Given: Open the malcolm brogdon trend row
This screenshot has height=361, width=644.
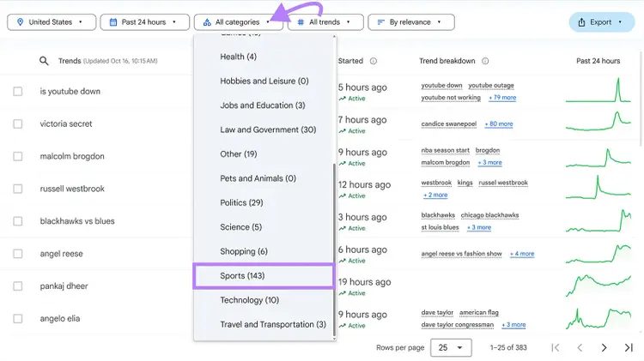Looking at the screenshot, I should click(72, 156).
